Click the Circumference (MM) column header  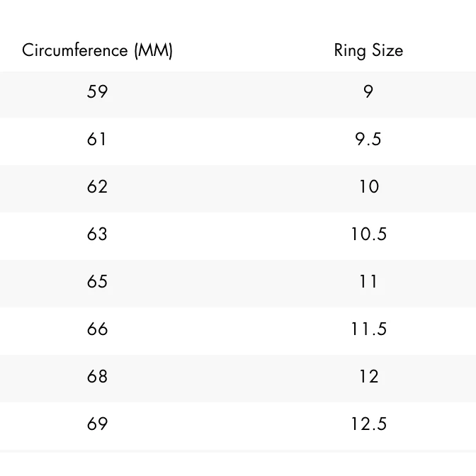[97, 50]
